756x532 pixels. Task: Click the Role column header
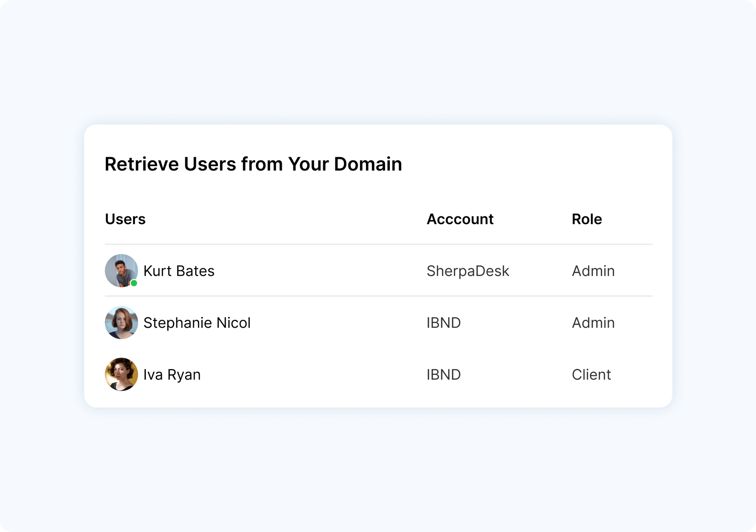click(x=587, y=219)
